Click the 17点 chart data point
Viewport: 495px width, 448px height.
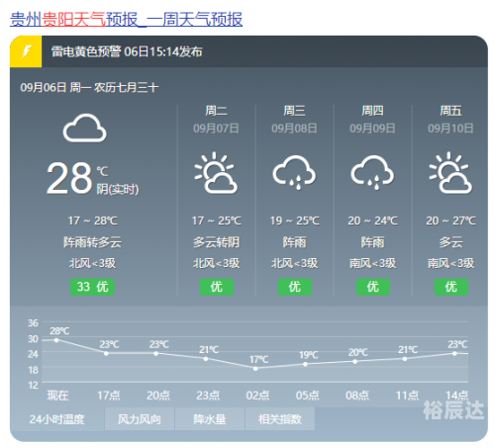click(106, 353)
